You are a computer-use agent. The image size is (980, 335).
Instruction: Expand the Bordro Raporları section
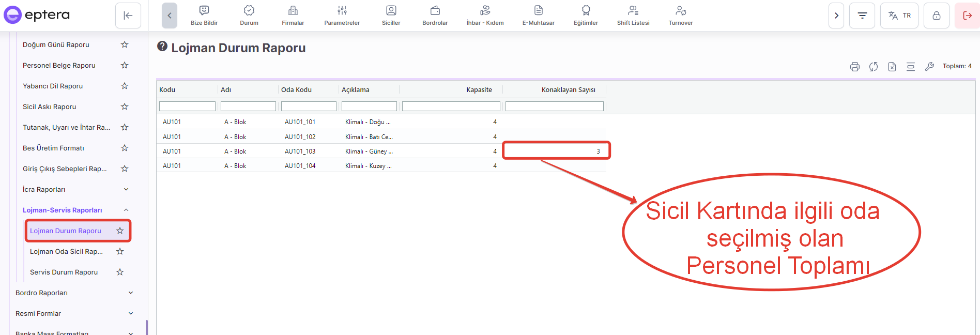pyautogui.click(x=131, y=293)
